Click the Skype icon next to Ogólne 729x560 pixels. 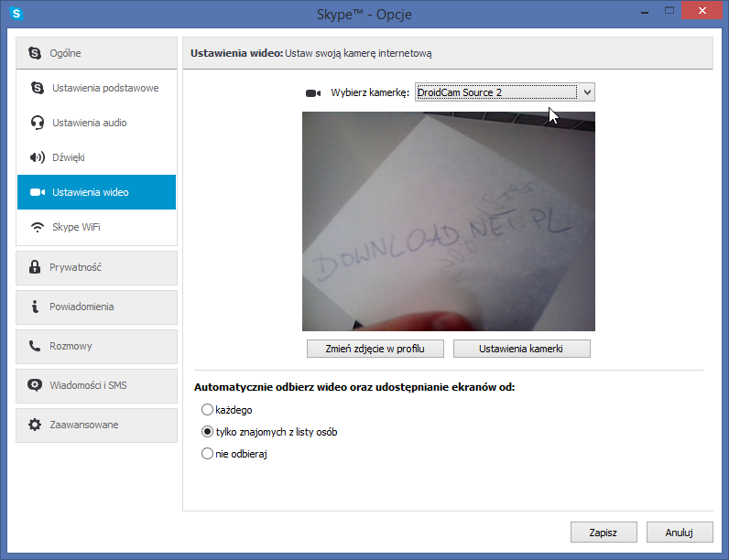(x=35, y=53)
